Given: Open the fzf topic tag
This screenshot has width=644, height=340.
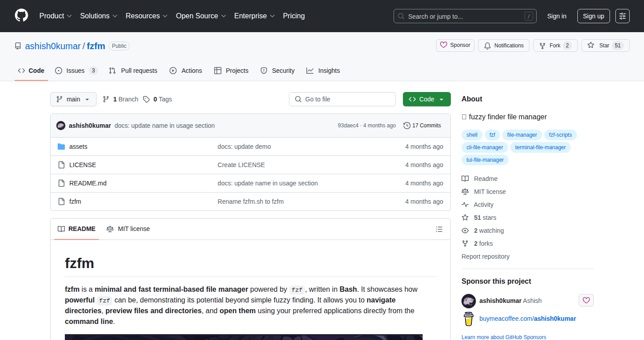Looking at the screenshot, I should point(492,135).
